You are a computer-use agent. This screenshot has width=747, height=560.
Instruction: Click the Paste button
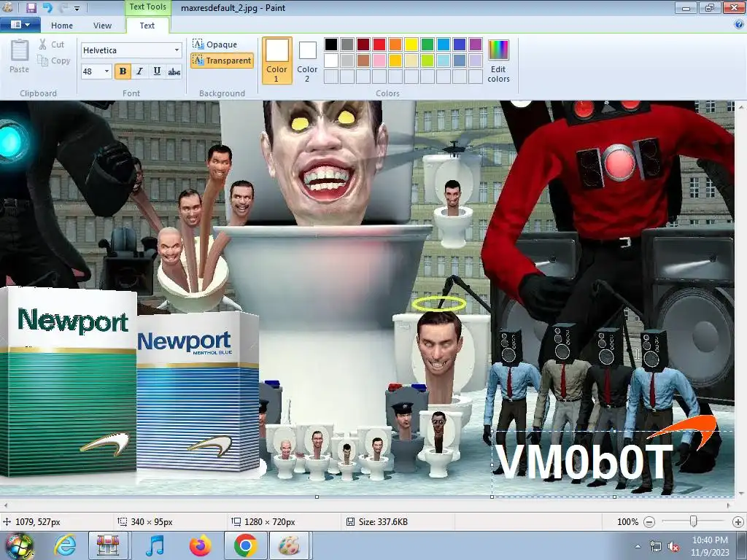click(x=20, y=56)
